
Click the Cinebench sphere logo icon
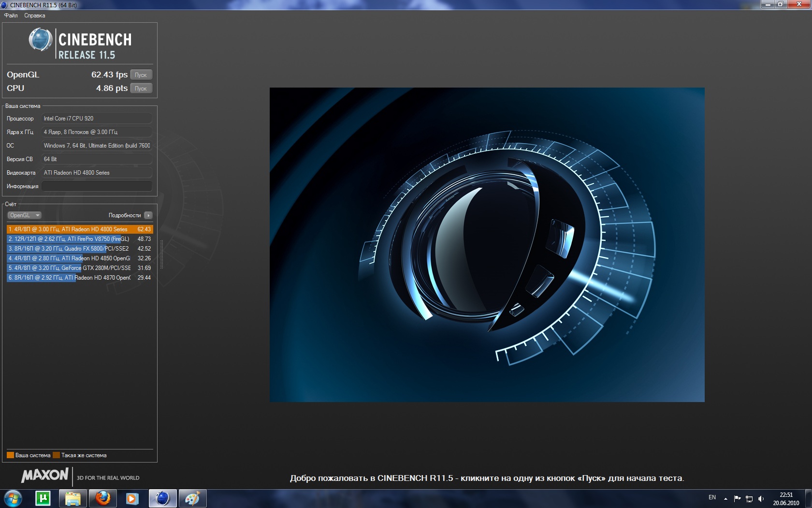41,40
